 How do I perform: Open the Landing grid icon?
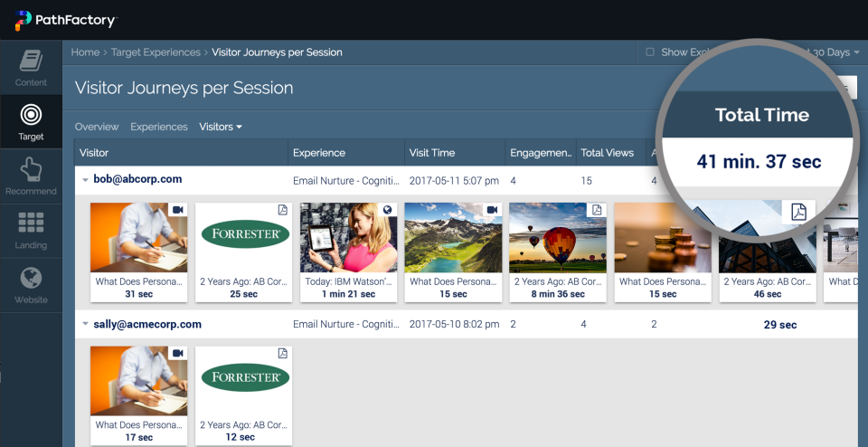[x=31, y=223]
